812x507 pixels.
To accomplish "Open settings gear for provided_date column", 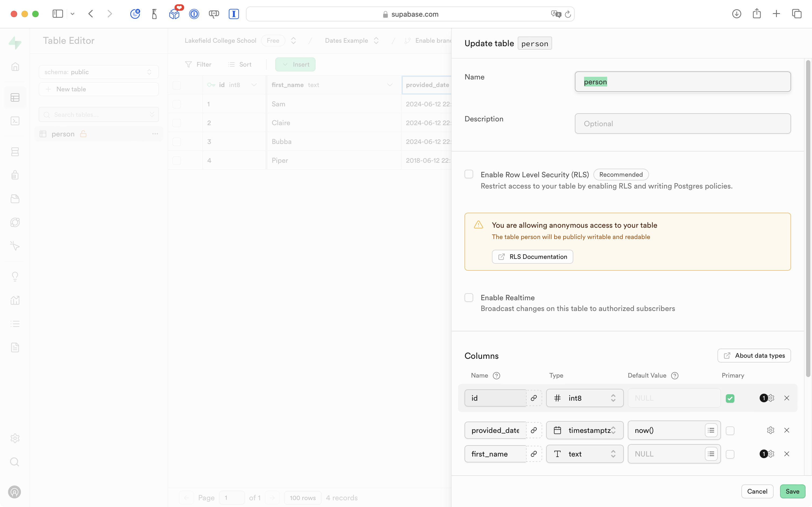I will click(x=770, y=430).
